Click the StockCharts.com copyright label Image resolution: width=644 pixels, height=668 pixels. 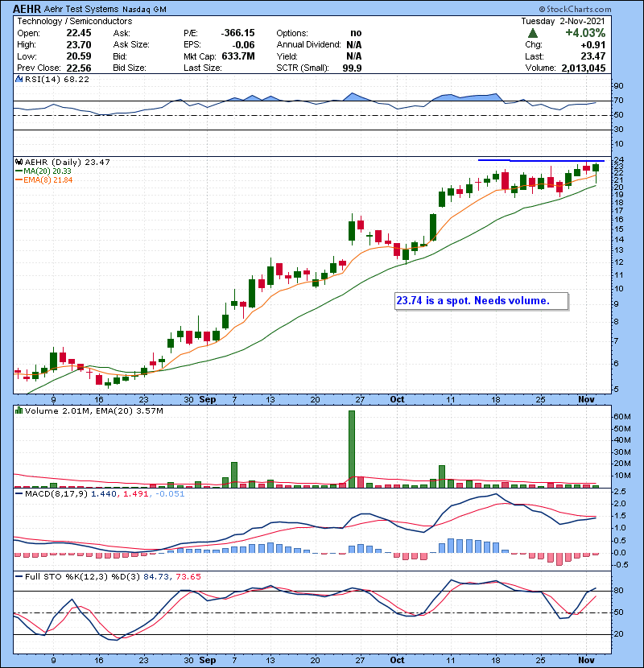(575, 9)
